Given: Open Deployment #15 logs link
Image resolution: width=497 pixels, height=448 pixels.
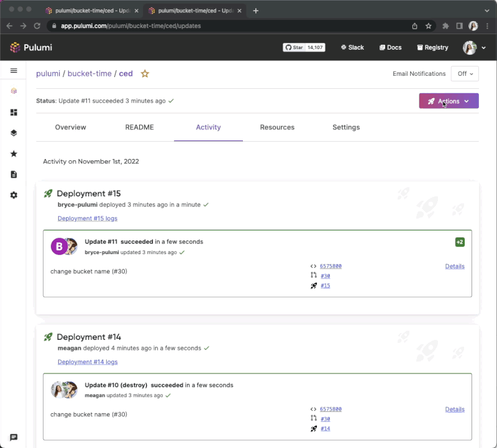Looking at the screenshot, I should 88,219.
